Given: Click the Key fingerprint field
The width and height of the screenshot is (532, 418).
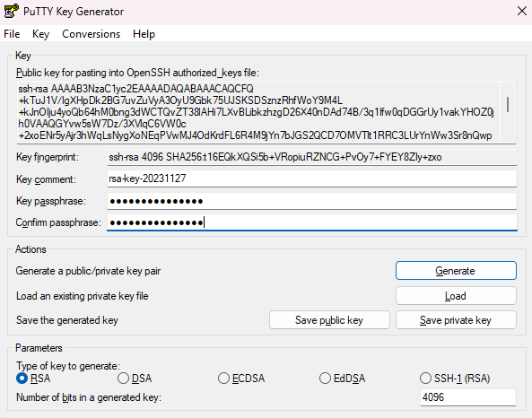Looking at the screenshot, I should [x=312, y=157].
